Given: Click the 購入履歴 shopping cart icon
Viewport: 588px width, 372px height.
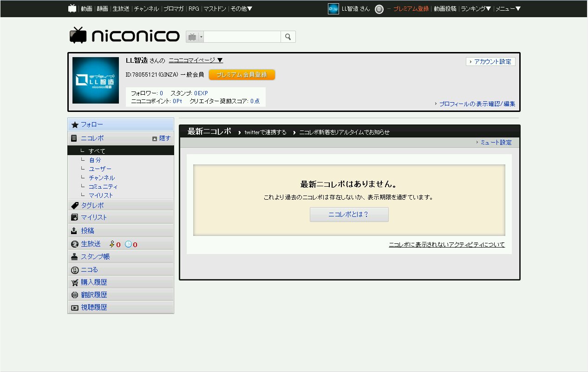Looking at the screenshot, I should click(74, 282).
